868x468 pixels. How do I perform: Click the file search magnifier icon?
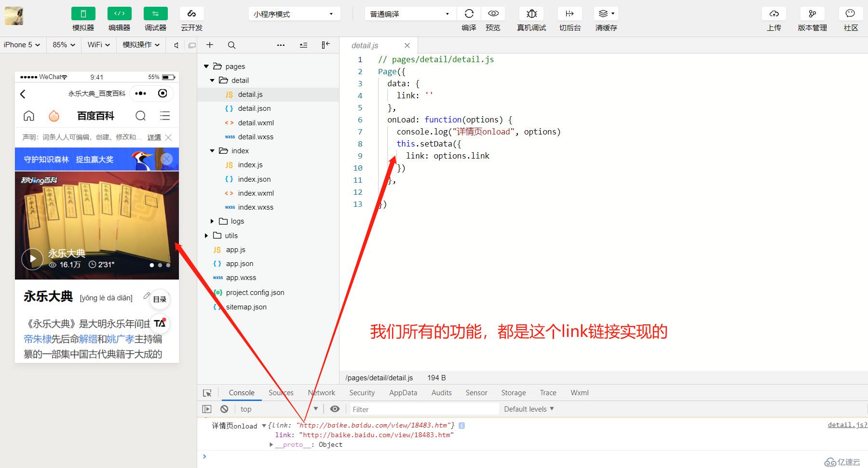point(231,45)
